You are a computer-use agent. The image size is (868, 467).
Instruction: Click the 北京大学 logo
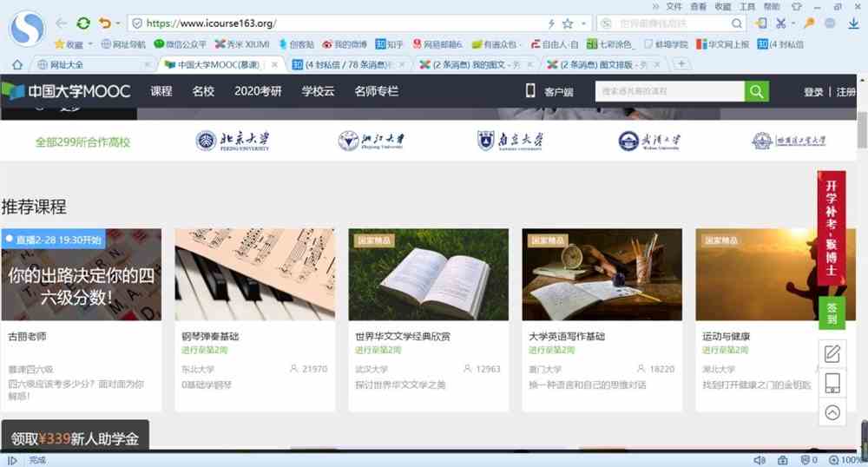[x=233, y=141]
